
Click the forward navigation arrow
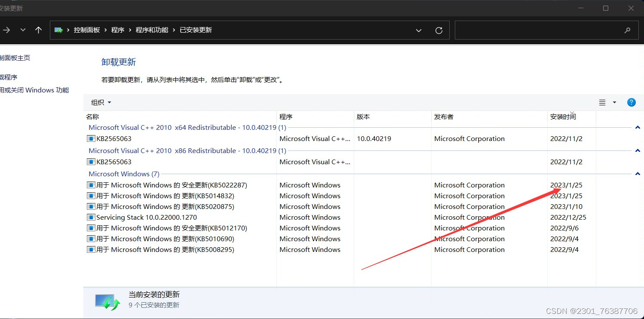(x=6, y=30)
